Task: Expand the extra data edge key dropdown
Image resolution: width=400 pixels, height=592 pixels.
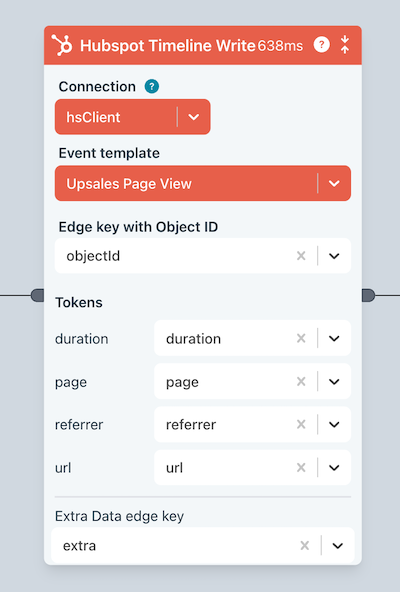Action: [x=338, y=546]
